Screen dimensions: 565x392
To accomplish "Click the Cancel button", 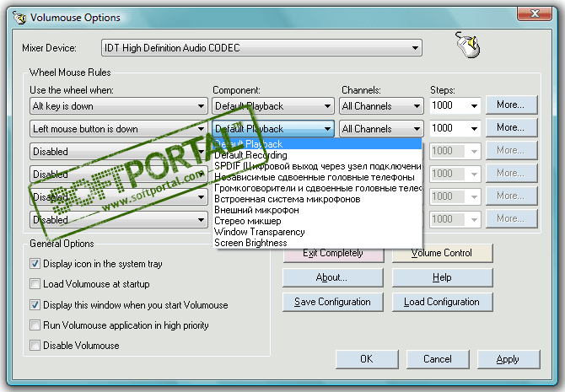I will pyautogui.click(x=438, y=359).
